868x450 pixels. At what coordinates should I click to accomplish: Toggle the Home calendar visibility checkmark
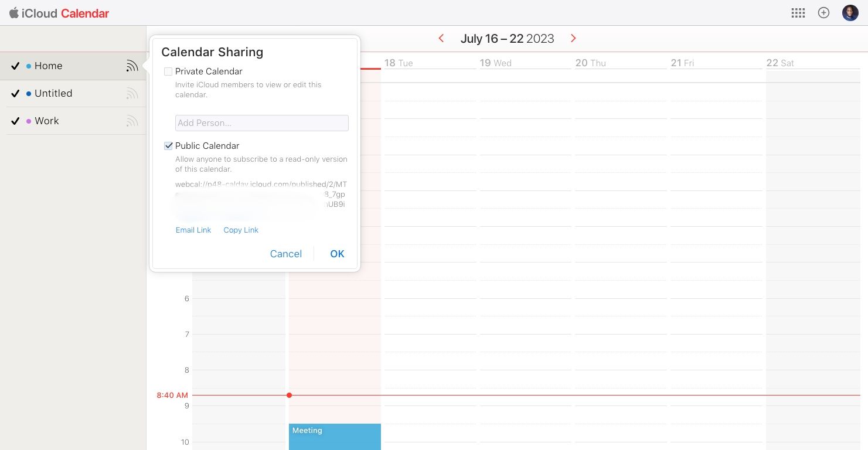click(x=15, y=66)
